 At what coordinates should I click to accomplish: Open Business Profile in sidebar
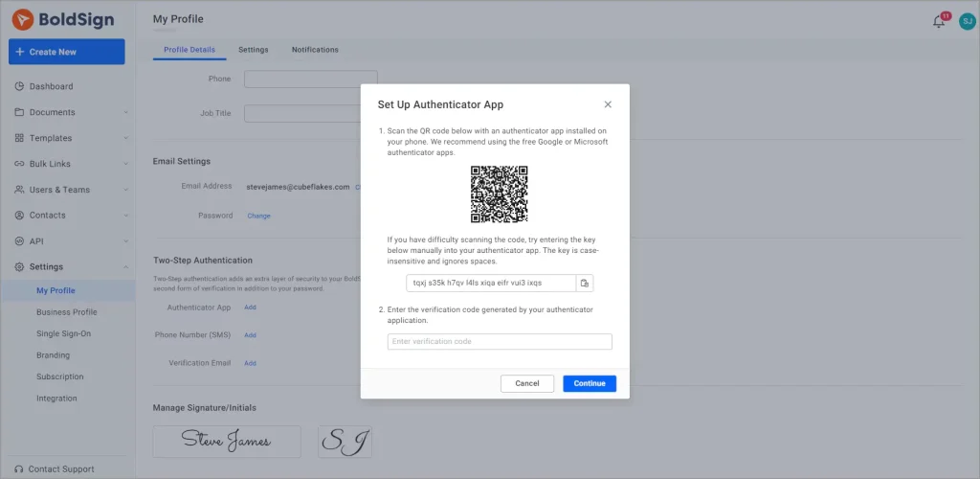67,312
